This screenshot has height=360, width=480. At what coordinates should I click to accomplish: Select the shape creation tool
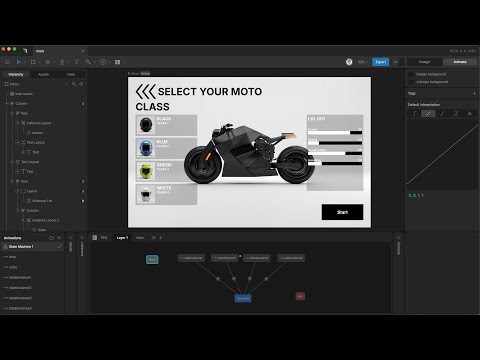pos(47,62)
